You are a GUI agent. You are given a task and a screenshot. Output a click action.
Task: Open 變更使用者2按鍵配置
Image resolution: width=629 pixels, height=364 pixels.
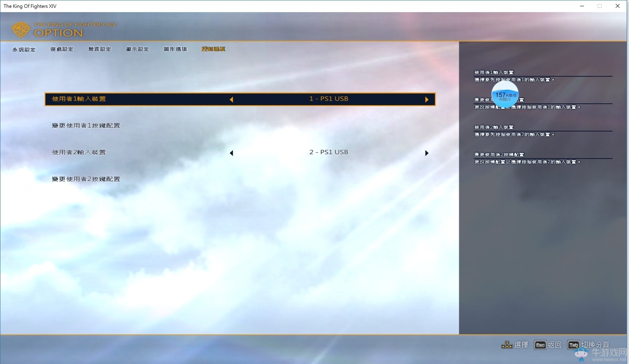coord(86,179)
